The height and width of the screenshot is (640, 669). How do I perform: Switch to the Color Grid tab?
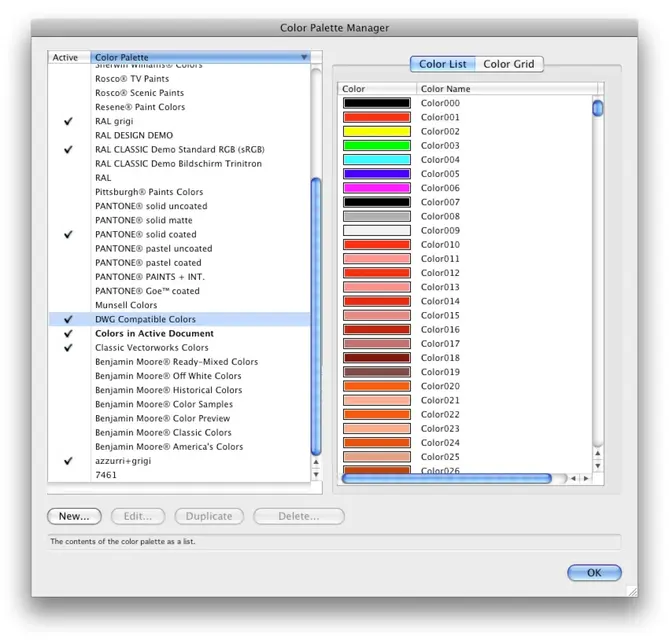[x=509, y=64]
